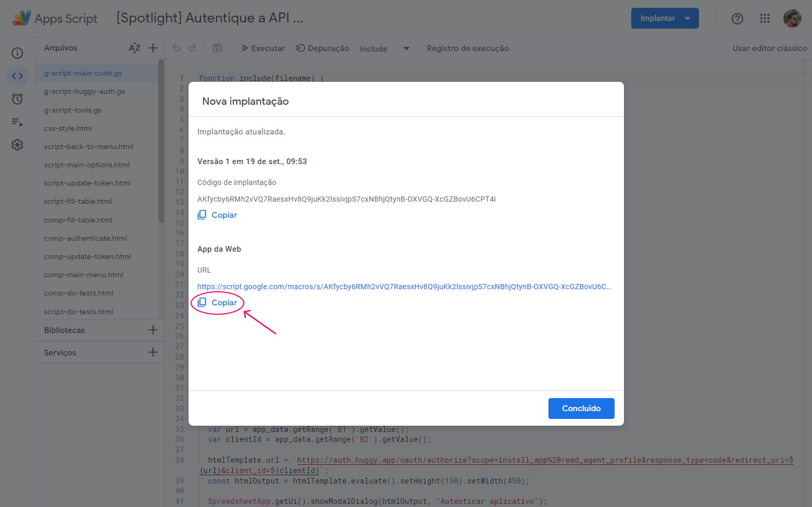Add a new file with plus icon
This screenshot has height=507, width=812.
pos(153,48)
